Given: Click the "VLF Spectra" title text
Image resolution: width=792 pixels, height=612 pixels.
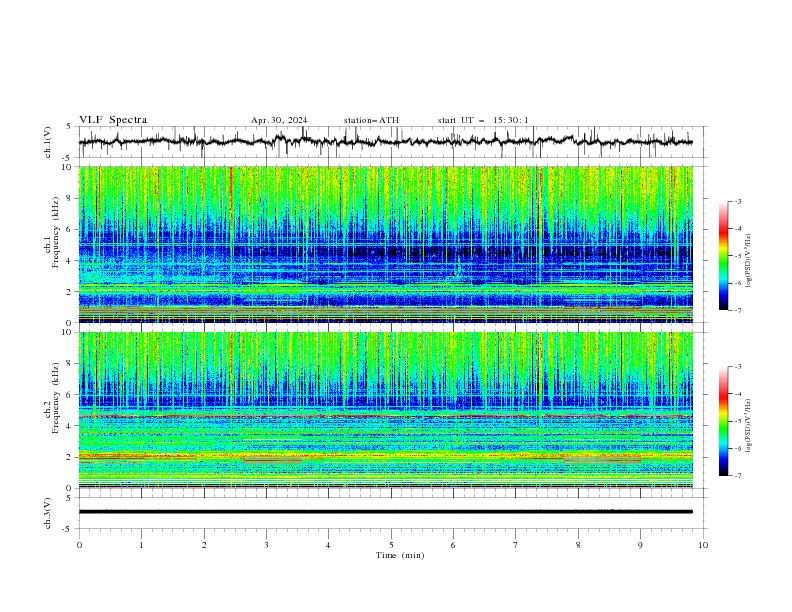Looking at the screenshot, I should (113, 120).
